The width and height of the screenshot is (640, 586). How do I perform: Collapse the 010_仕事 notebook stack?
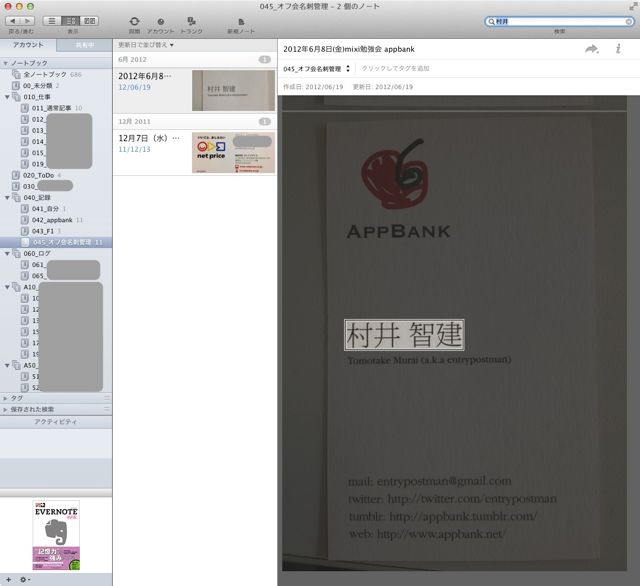coord(7,97)
